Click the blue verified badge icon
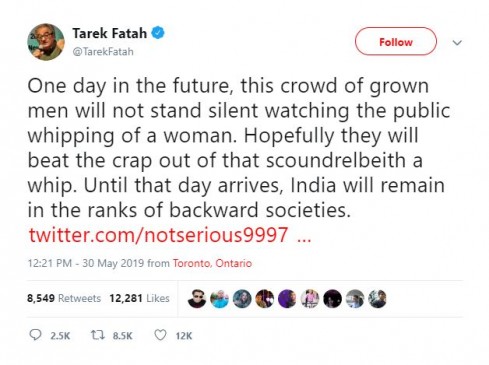The width and height of the screenshot is (489, 365). click(158, 33)
